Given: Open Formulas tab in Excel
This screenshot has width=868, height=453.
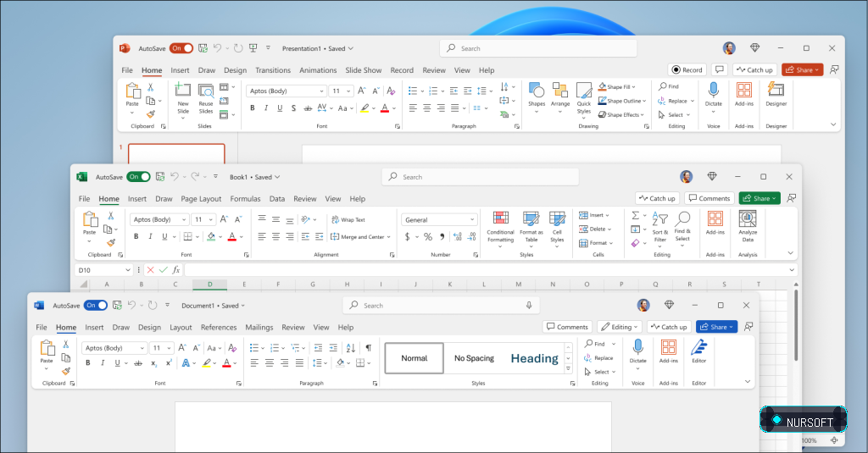Looking at the screenshot, I should (x=245, y=199).
